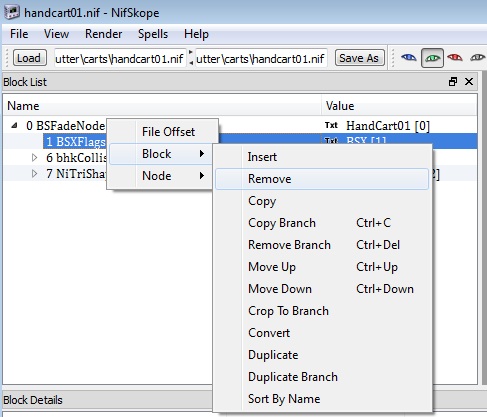Viewport: 487px width, 417px height.
Task: Open the Spells menu
Action: click(x=153, y=34)
